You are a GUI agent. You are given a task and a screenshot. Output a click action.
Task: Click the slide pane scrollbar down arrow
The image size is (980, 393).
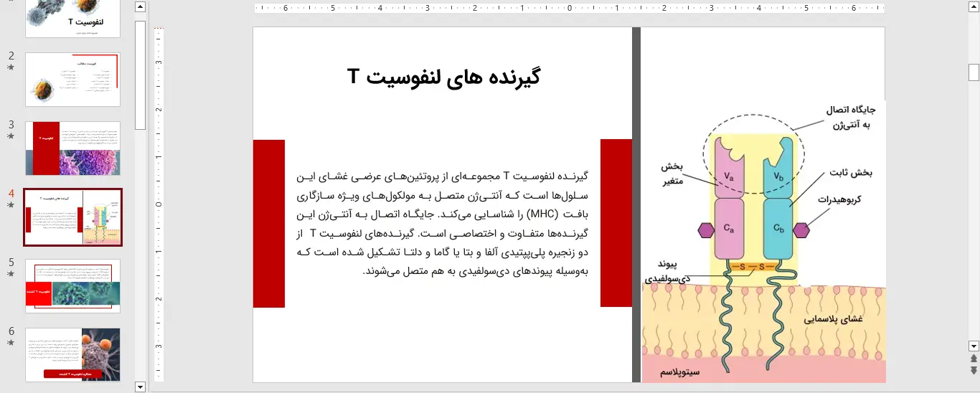(974, 346)
